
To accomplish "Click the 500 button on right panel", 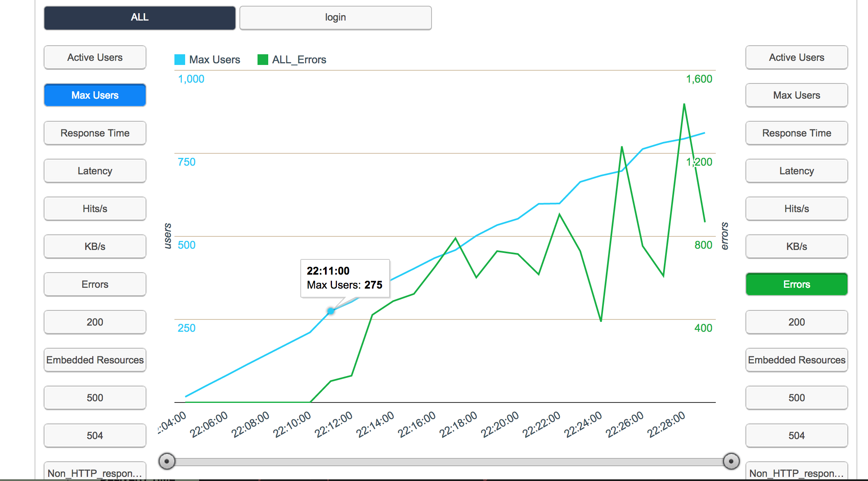I will (x=796, y=398).
